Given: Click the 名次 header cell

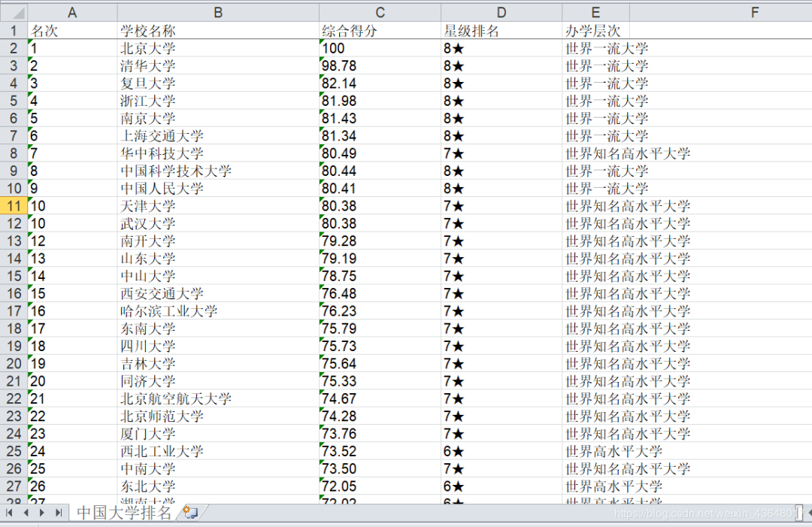Looking at the screenshot, I should click(72, 31).
